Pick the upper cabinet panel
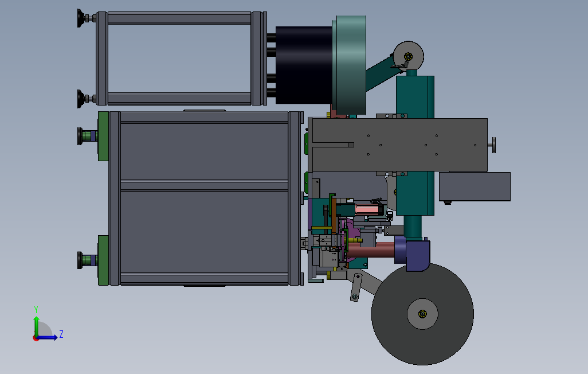588x374 pixels. coord(205,151)
